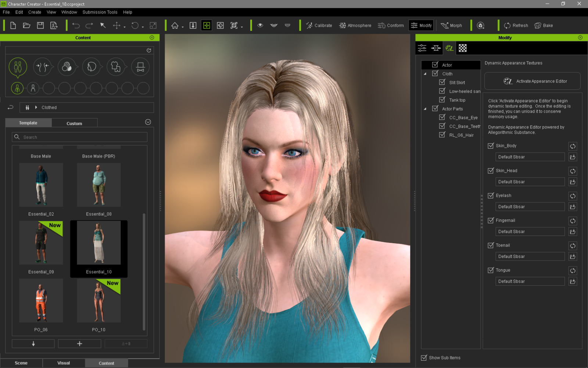Load Sbsar file for Skin_Head
The height and width of the screenshot is (368, 588).
[x=573, y=182]
